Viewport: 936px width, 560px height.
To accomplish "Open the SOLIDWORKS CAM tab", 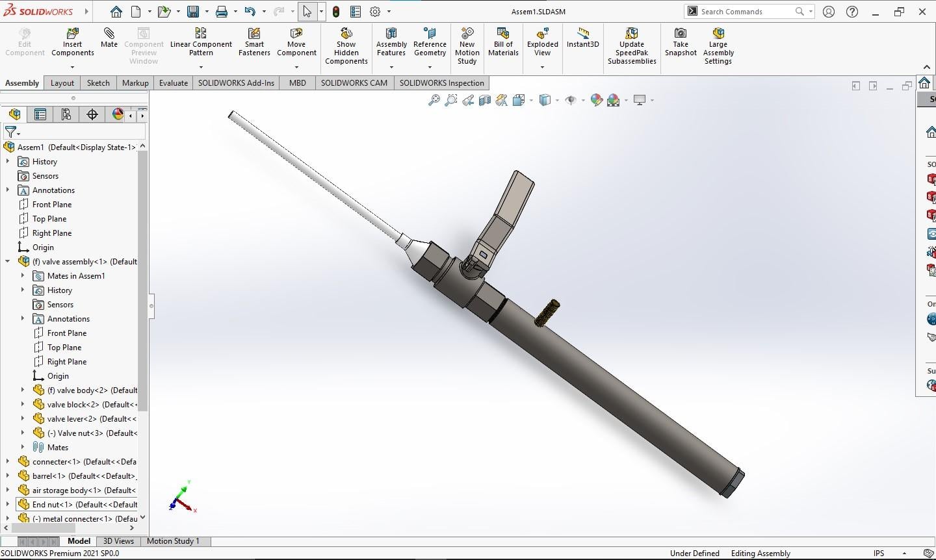I will point(354,83).
